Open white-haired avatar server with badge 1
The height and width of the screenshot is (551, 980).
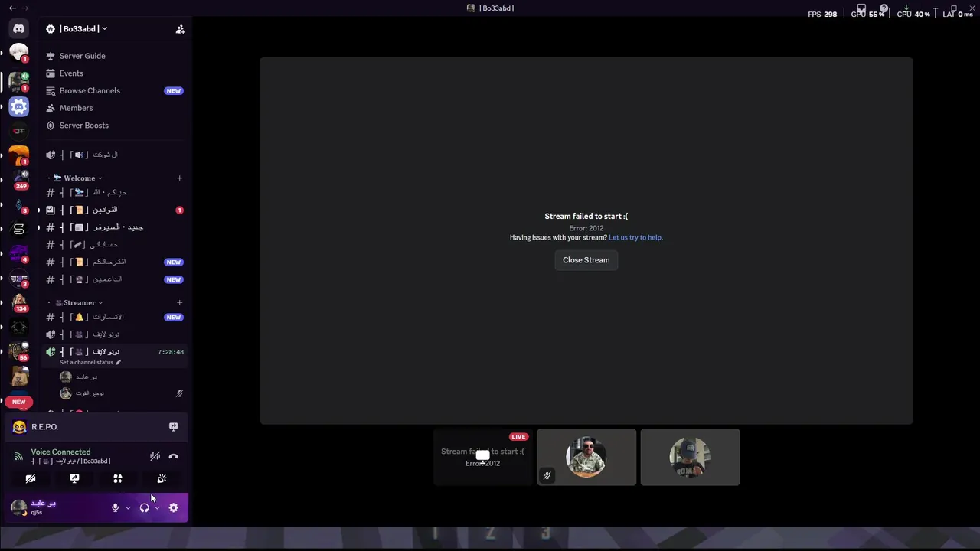(19, 54)
